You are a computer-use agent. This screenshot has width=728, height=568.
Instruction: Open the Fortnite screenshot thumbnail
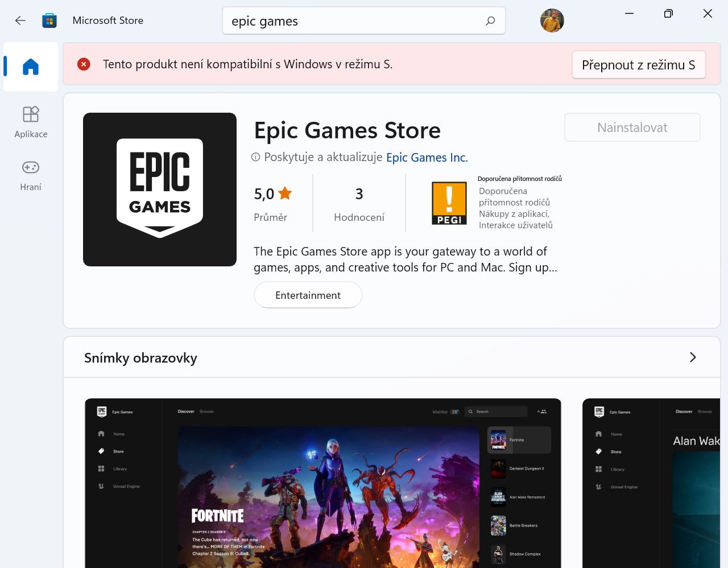(x=323, y=483)
